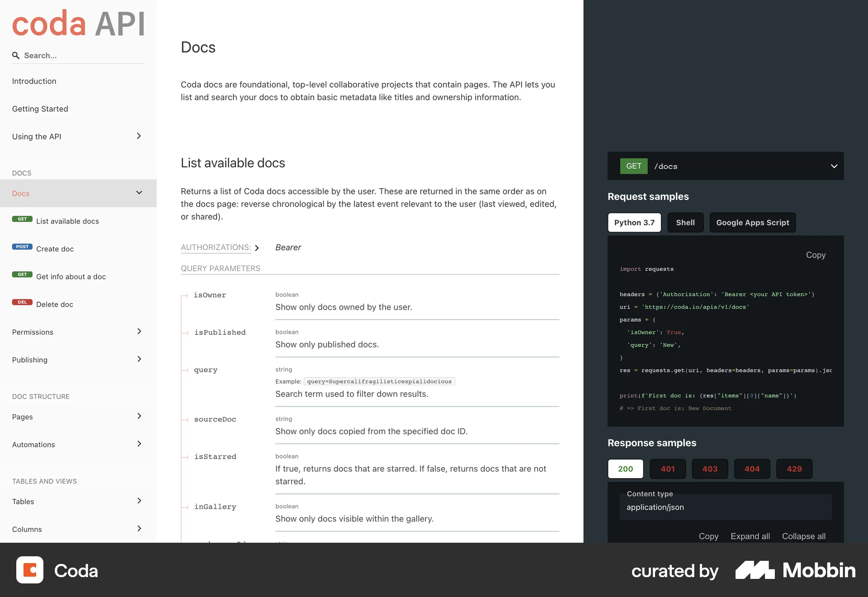Select the 401 response sample
This screenshot has width=868, height=597.
coord(668,469)
